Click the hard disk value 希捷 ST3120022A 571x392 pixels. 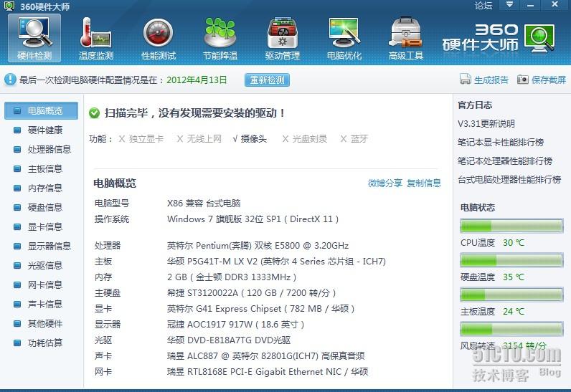[251, 292]
